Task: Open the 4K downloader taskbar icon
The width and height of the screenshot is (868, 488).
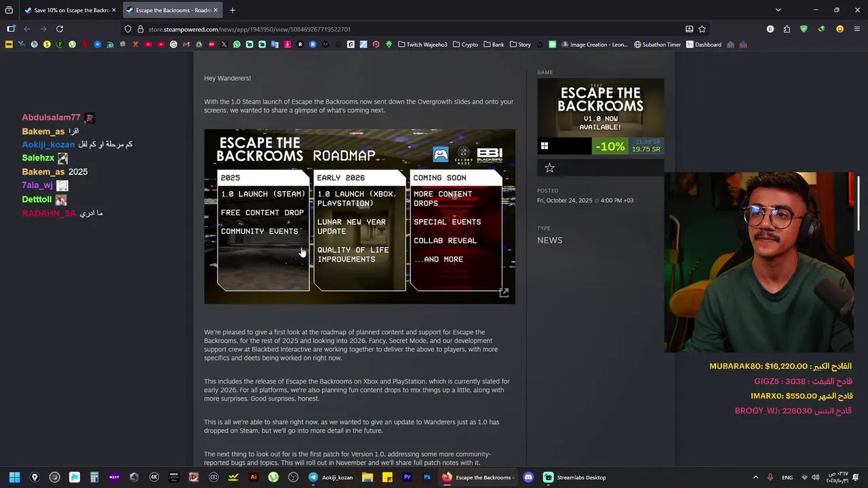Action: click(154, 477)
